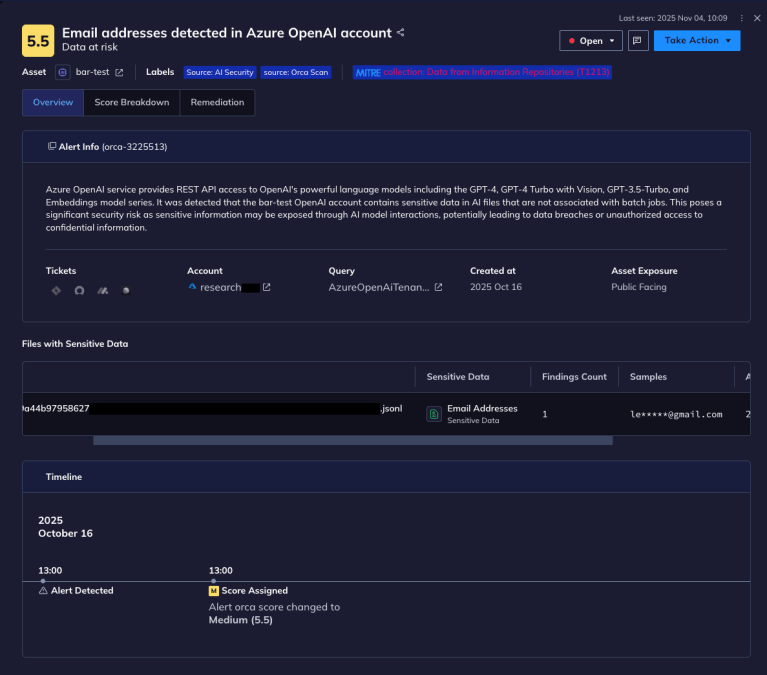Open the Take Action dropdown
Viewport: 767px width, 675px height.
[x=696, y=41]
